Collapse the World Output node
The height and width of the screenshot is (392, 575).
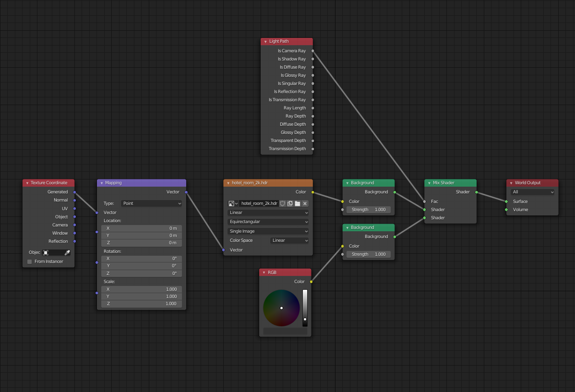pos(511,183)
